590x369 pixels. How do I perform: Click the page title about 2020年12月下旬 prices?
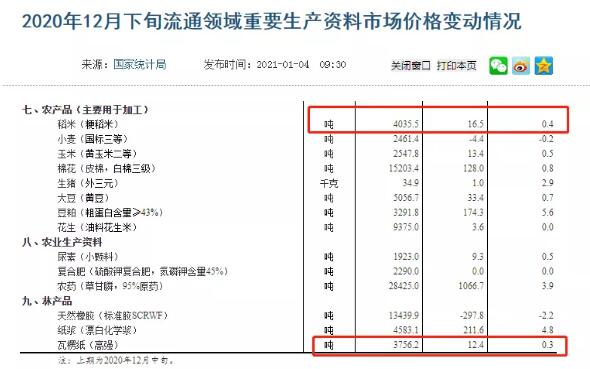point(272,21)
